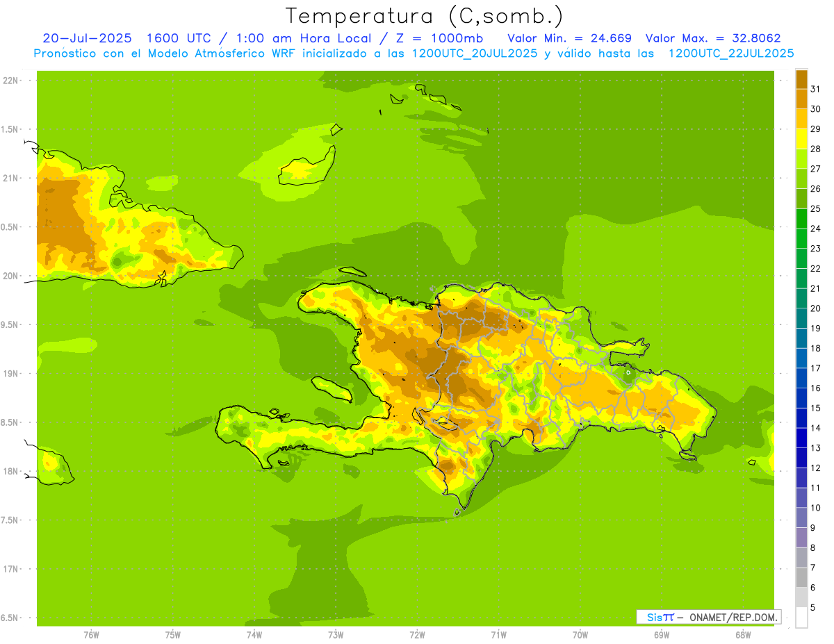Viewport: 834px width, 644px height.
Task: Click the "76W" longitude tick label
Action: [91, 635]
